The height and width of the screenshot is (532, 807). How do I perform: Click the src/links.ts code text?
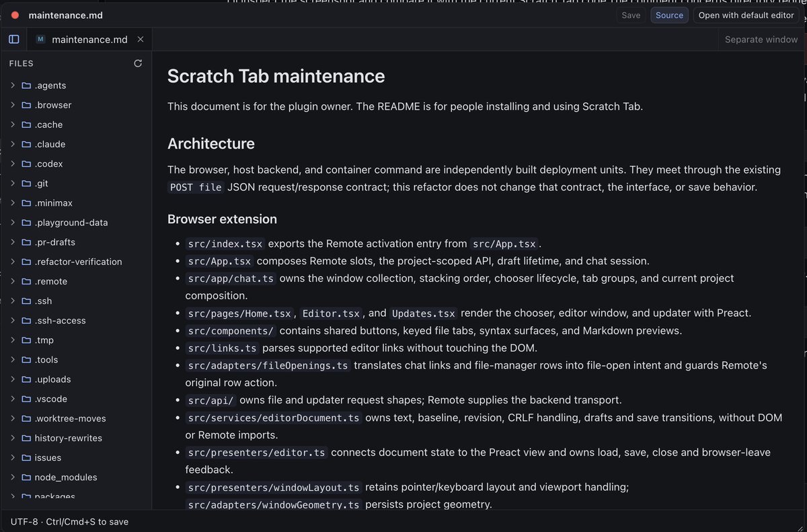point(222,348)
